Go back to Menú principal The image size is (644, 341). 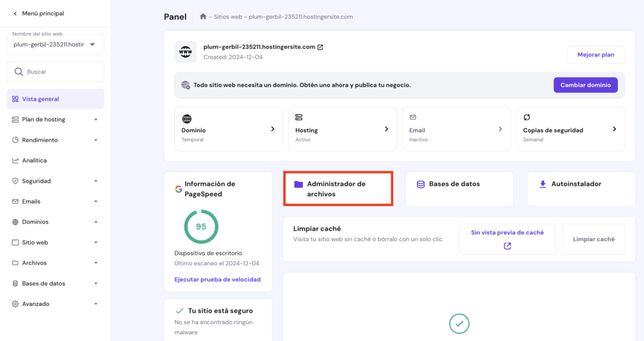38,13
